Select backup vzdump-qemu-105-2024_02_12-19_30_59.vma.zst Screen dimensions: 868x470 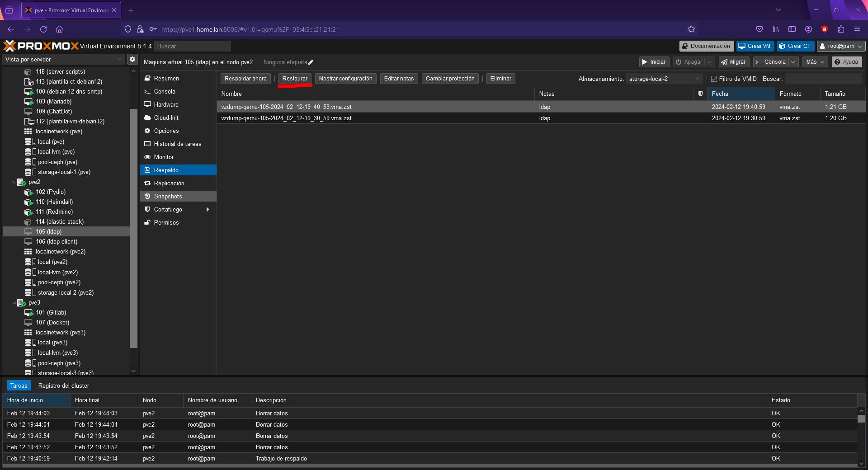coord(541,118)
